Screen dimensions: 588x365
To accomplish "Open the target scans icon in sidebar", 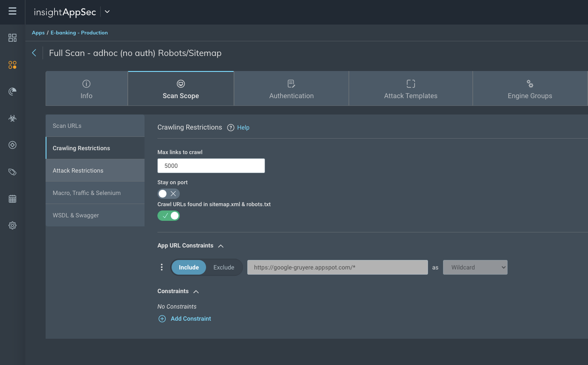I will (12, 145).
